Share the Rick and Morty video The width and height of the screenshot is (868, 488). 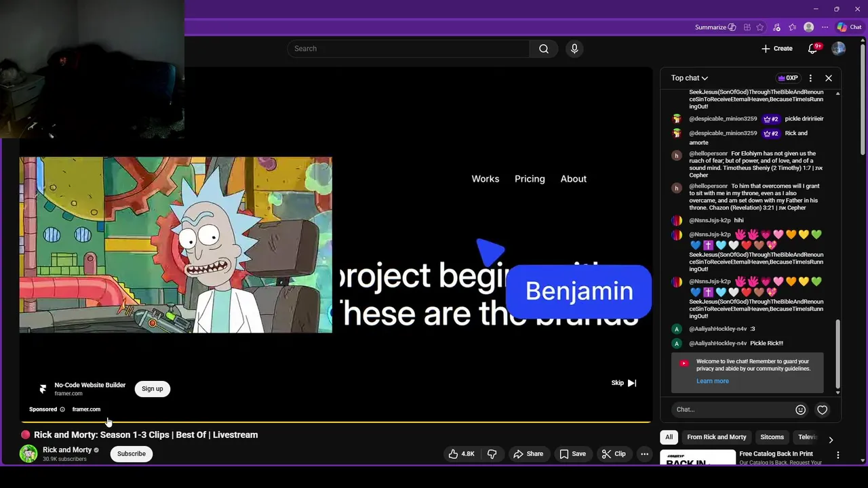click(x=528, y=454)
